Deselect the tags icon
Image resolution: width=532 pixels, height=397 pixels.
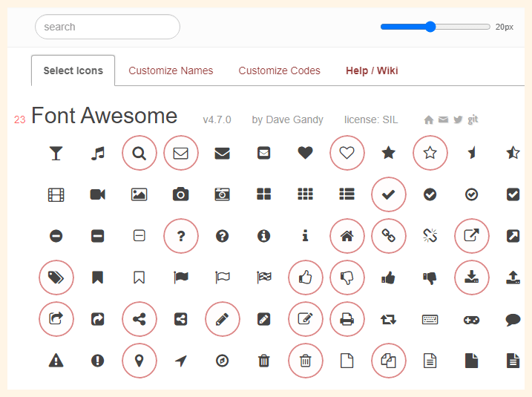56,278
